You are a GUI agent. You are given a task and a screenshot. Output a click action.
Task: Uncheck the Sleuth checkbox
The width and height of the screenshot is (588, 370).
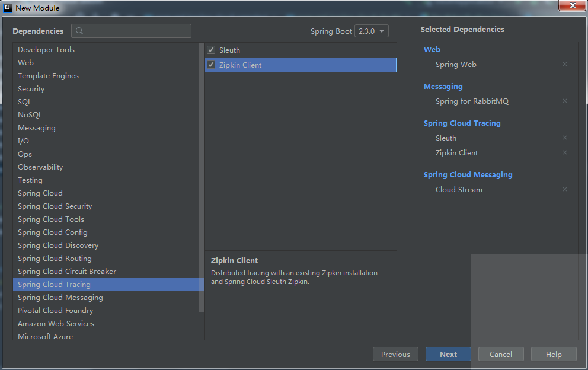(x=211, y=50)
